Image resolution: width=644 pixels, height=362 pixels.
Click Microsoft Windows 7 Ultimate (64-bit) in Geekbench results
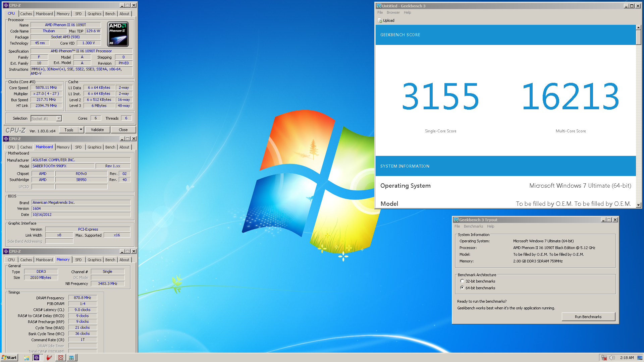coord(580,186)
